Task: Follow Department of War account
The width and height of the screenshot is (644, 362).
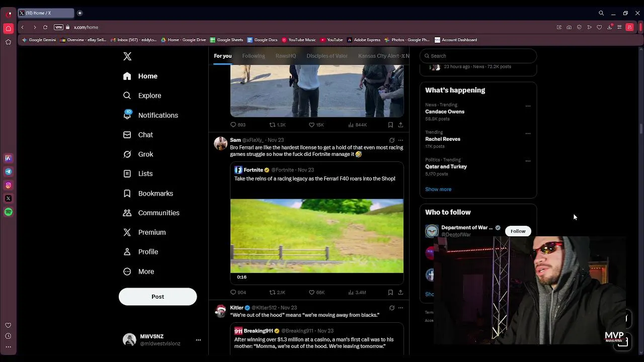Action: [x=518, y=231]
